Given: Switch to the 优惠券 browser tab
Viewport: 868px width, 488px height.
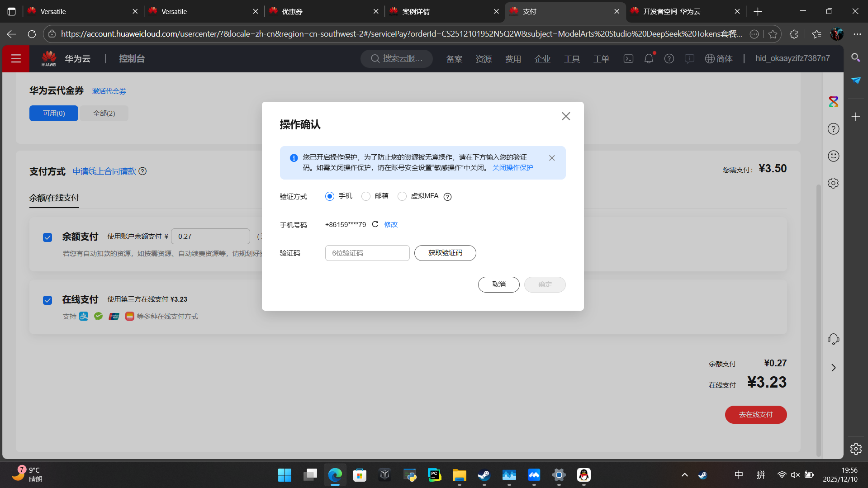Looking at the screenshot, I should point(324,11).
